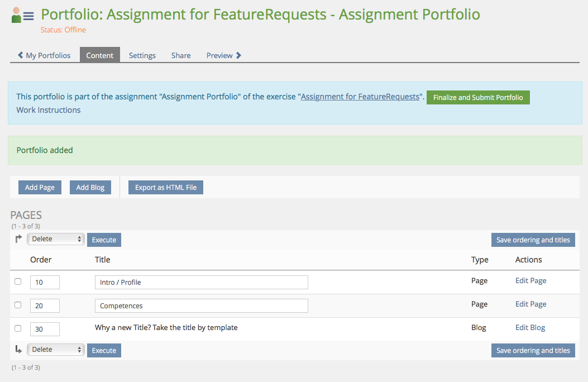Image resolution: width=588 pixels, height=382 pixels.
Task: Go back to My Portfolios
Action: [44, 55]
